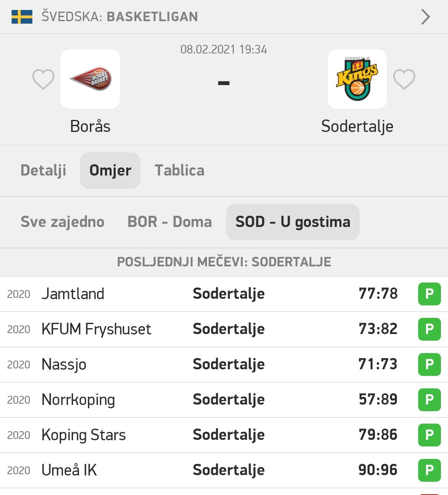Open Basketligan league via the right chevron
The image size is (448, 495).
point(426,17)
